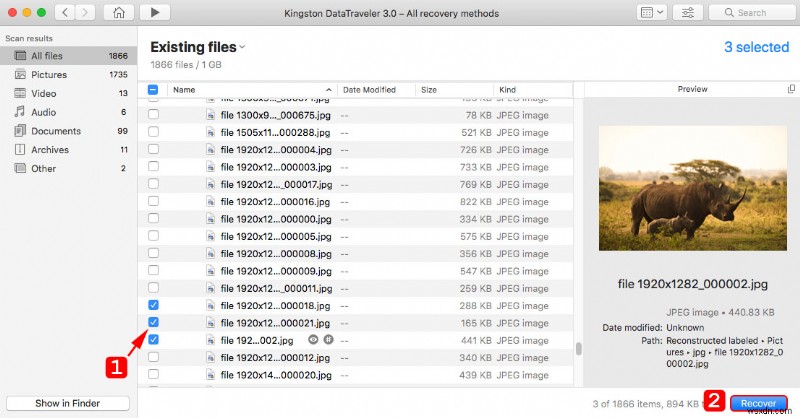Check the 726 KB file checkbox

point(153,149)
